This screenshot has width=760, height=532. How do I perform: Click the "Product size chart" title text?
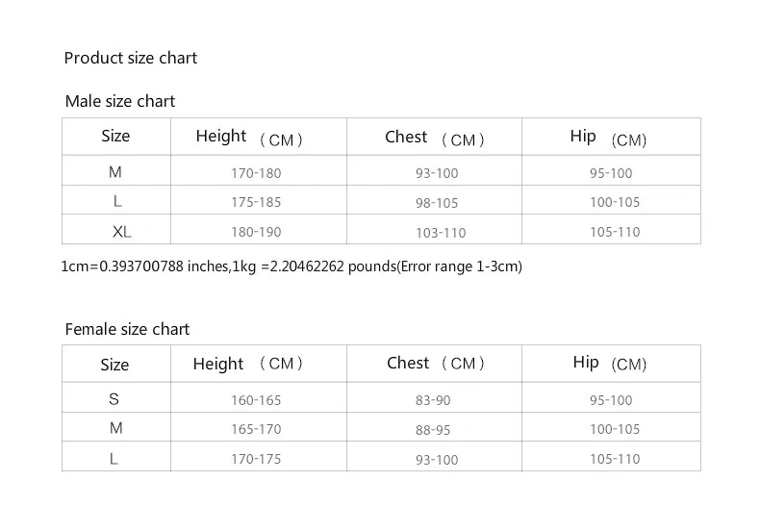[130, 58]
